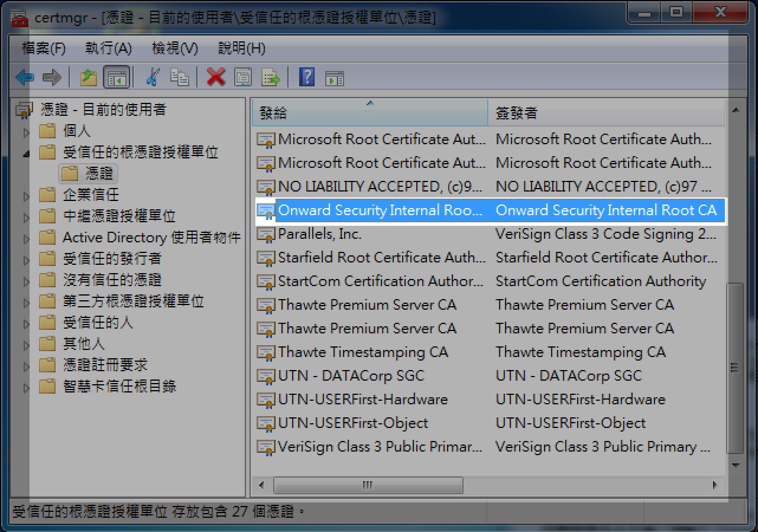Open the 檔案(F) menu
This screenshot has width=758, height=532.
[44, 48]
